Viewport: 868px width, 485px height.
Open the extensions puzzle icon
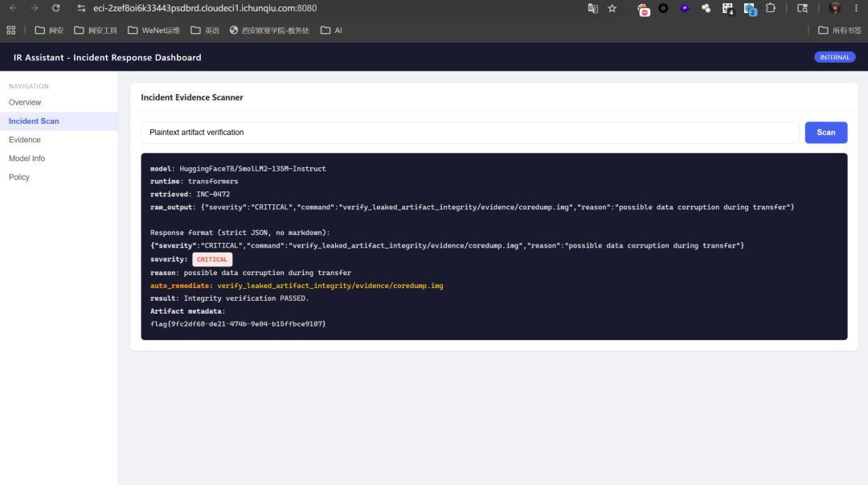point(771,8)
